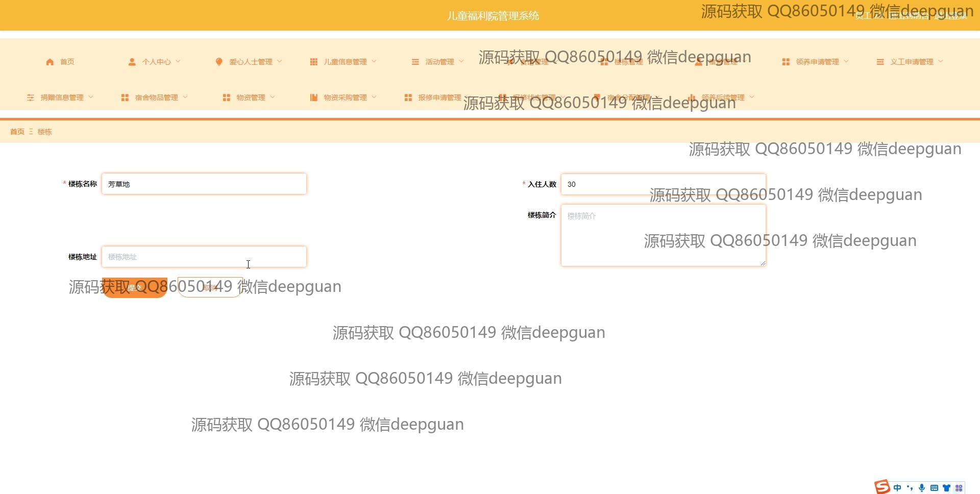The image size is (980, 494).
Task: Click the 儿童福利院管理系统 header title
Action: pyautogui.click(x=493, y=16)
